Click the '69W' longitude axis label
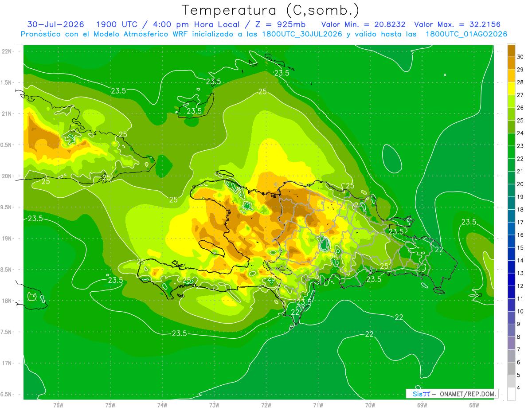 (422, 405)
